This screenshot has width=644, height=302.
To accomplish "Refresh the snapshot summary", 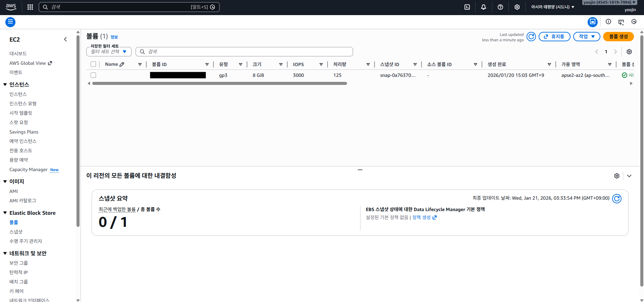I will pos(617,199).
